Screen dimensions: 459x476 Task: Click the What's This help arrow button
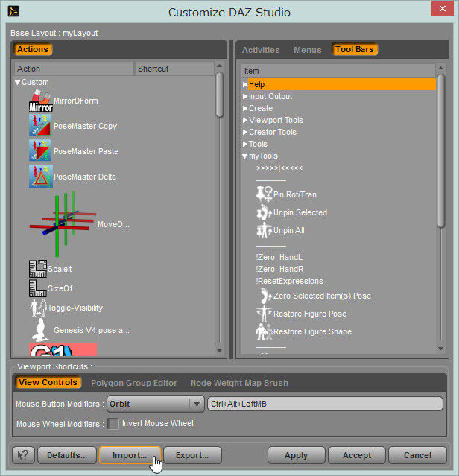[23, 455]
